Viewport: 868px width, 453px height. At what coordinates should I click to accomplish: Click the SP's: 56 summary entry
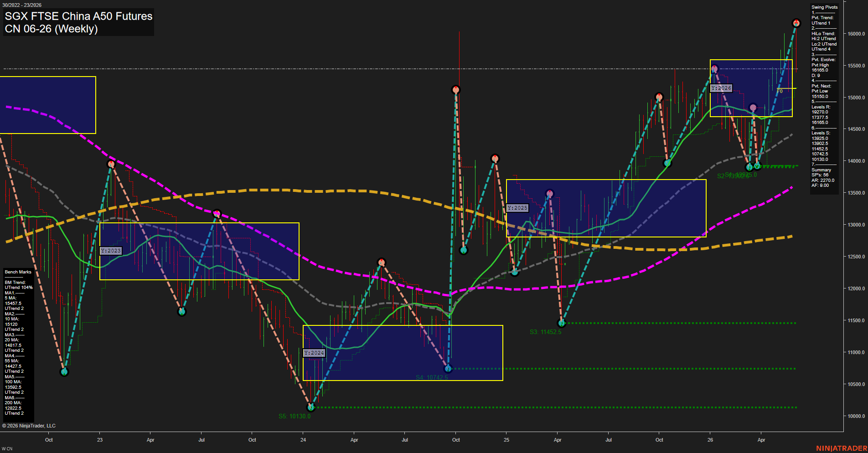click(820, 175)
